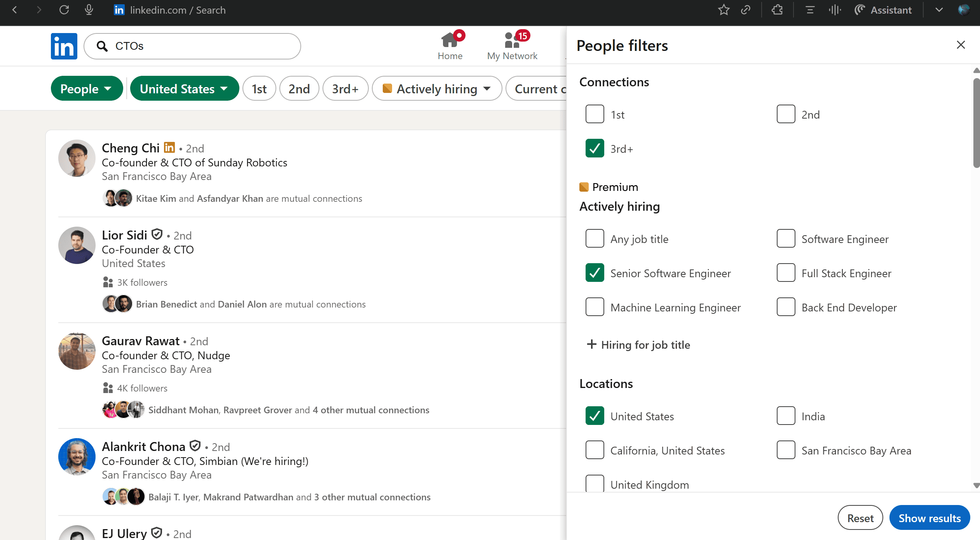The width and height of the screenshot is (980, 540).
Task: Add a Hiring for job title entry
Action: tap(638, 344)
